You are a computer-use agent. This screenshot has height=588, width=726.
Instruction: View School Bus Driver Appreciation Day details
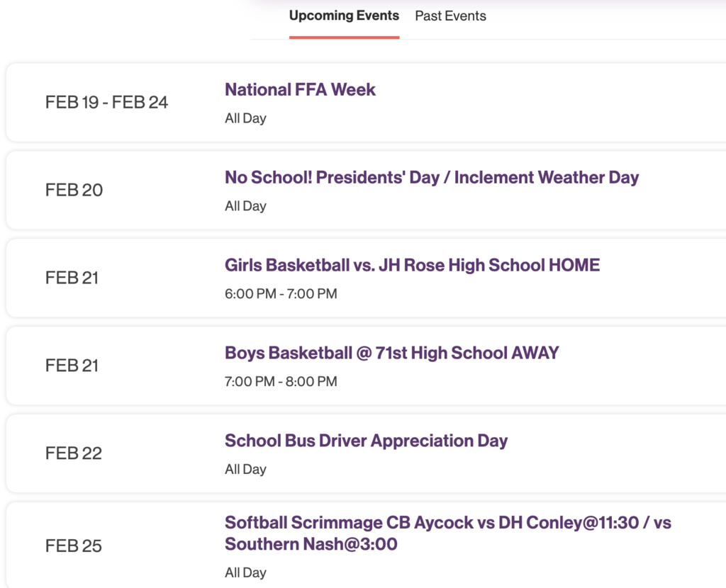tap(366, 441)
